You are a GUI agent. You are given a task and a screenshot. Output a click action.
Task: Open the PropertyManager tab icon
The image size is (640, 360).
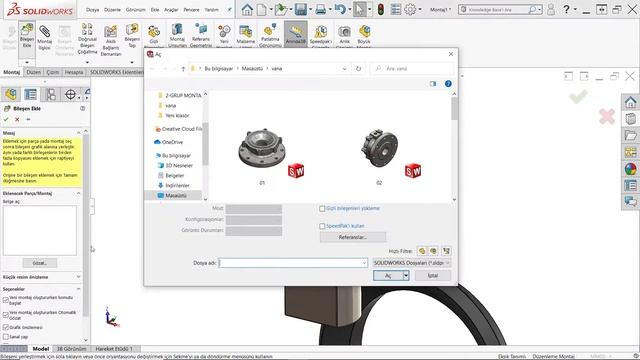click(31, 94)
